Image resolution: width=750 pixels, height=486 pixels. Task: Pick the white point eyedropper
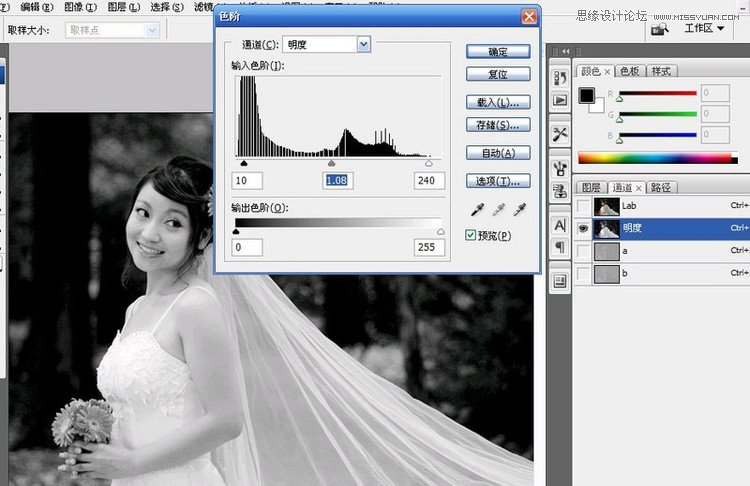(x=519, y=210)
